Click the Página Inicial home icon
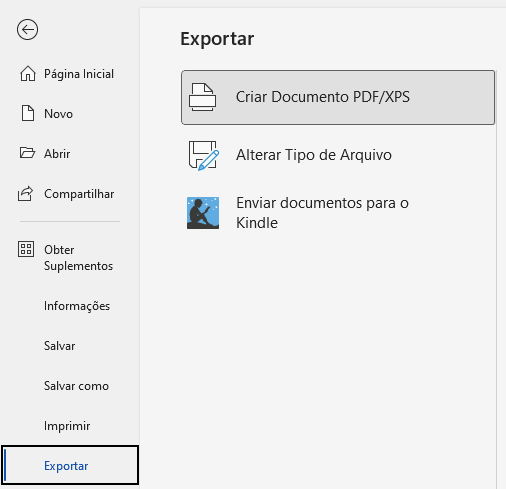 28,74
